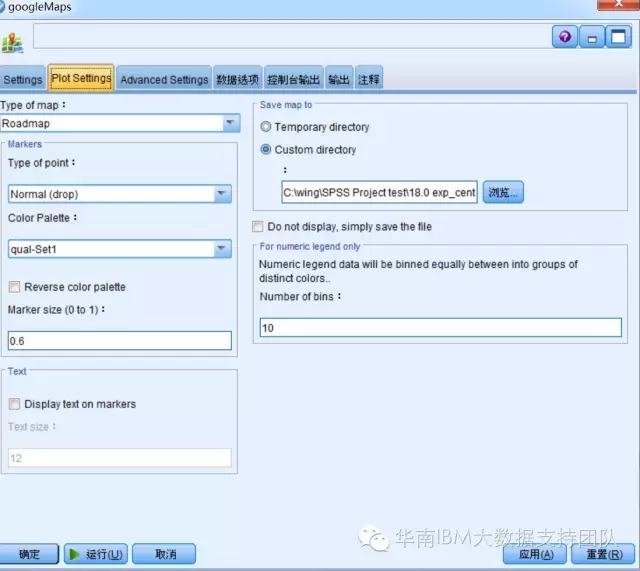Screen dimensions: 640x571
Task: Enable Reverse color palette checkbox
Action: (14, 287)
